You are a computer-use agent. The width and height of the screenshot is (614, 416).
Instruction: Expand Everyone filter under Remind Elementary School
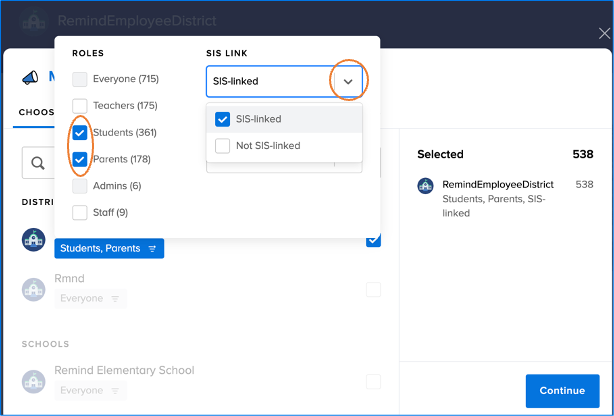[90, 389]
